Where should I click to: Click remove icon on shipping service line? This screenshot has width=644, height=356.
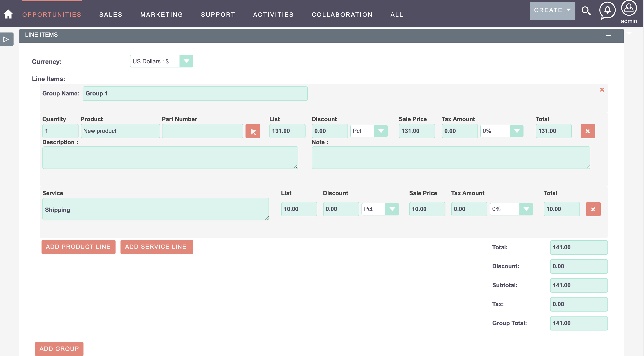point(593,209)
